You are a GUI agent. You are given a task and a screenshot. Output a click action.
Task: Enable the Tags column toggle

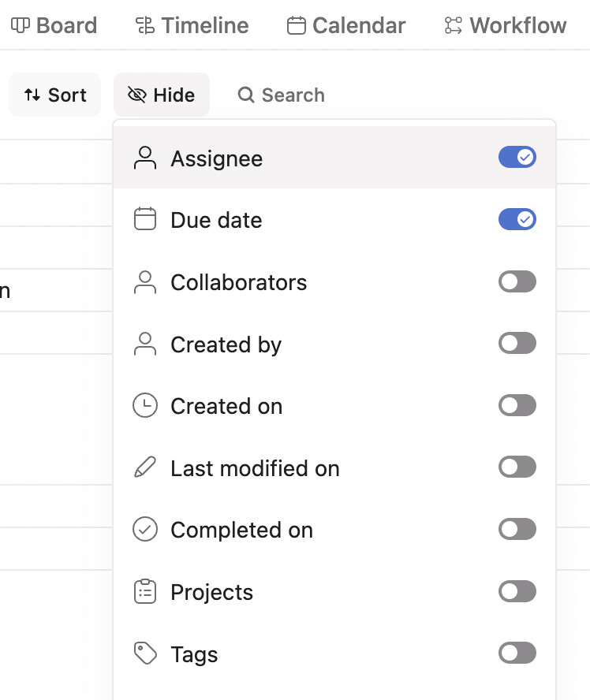pos(517,653)
